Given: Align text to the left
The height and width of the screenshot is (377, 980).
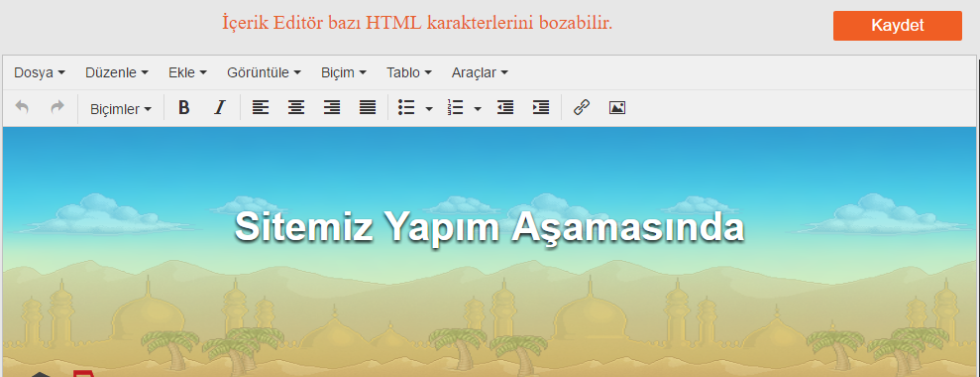Looking at the screenshot, I should pyautogui.click(x=261, y=108).
